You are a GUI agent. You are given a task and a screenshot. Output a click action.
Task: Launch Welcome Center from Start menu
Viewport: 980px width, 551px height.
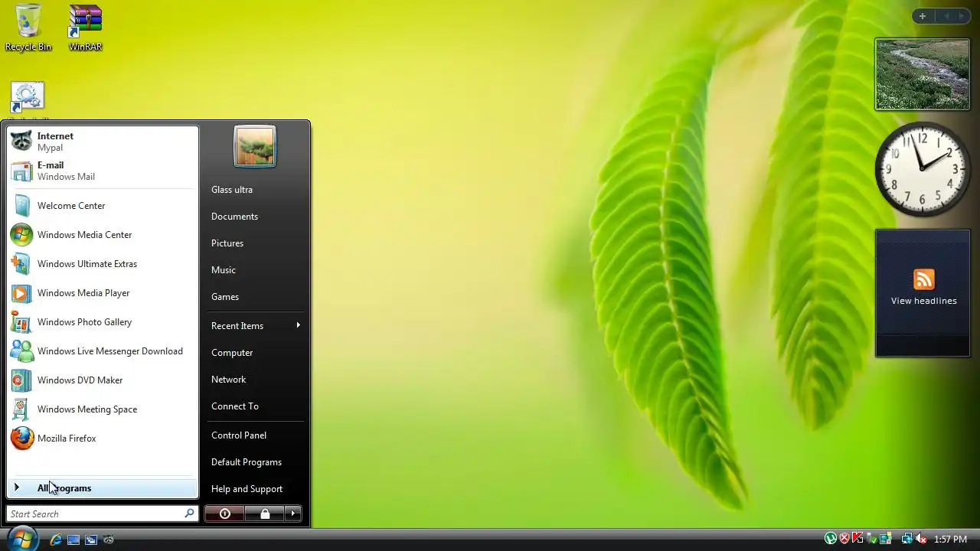pos(102,206)
